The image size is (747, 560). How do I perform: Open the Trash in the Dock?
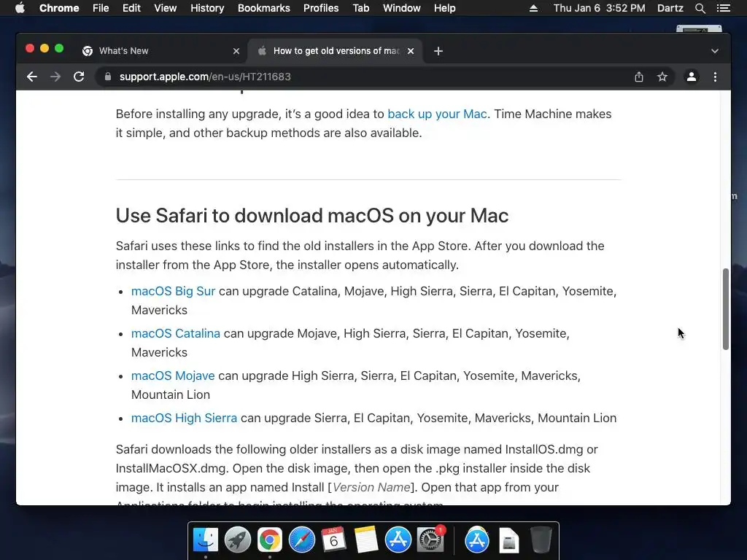[541, 540]
